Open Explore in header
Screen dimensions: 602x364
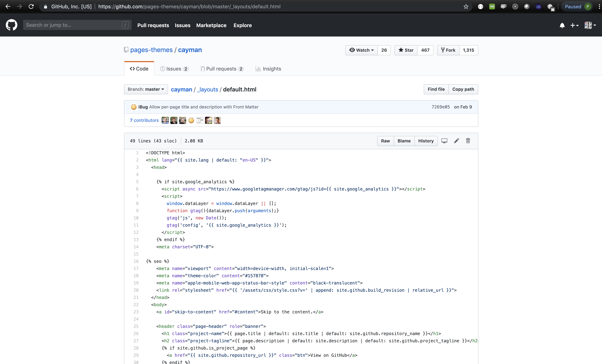click(x=243, y=25)
